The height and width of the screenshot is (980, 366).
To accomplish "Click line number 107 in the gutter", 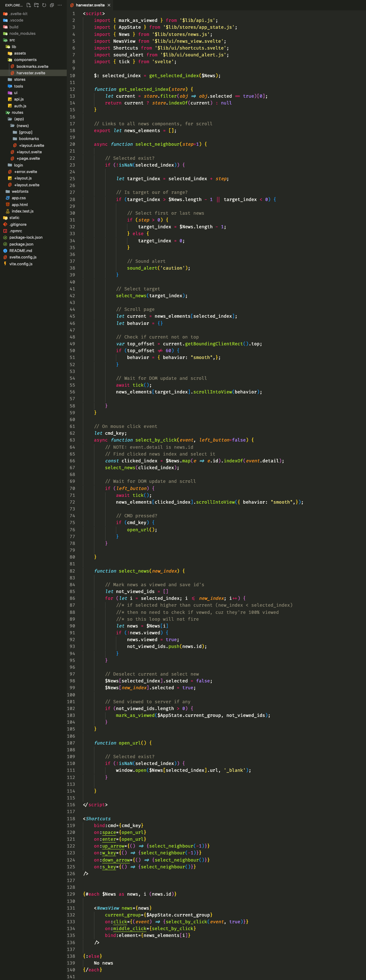I will point(71,743).
